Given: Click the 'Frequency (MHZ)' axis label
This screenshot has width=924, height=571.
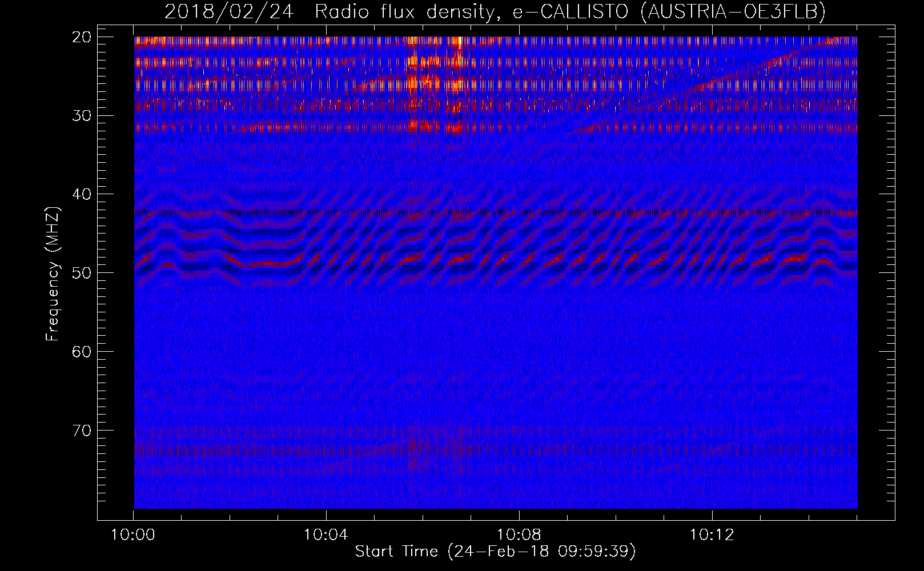Looking at the screenshot, I should pyautogui.click(x=53, y=274).
